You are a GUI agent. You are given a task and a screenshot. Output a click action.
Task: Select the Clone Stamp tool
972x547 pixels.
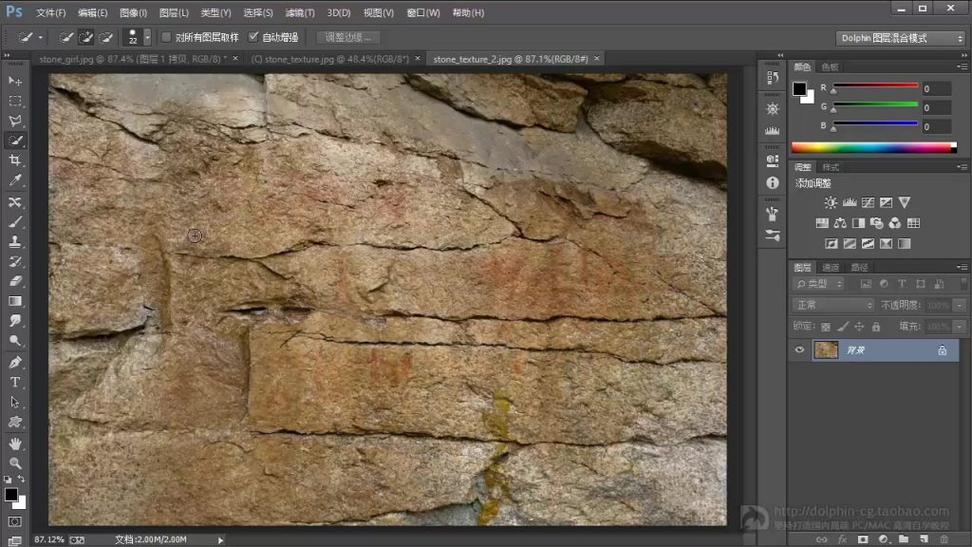click(x=15, y=242)
